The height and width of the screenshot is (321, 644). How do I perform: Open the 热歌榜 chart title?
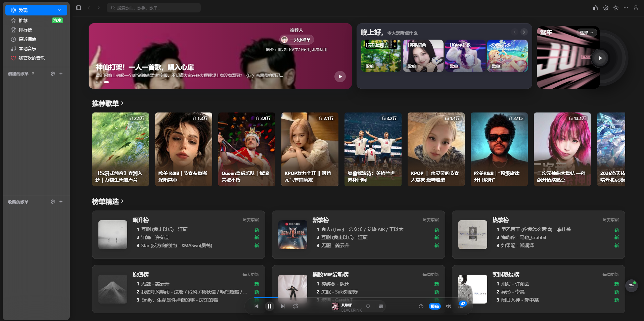[501, 220]
